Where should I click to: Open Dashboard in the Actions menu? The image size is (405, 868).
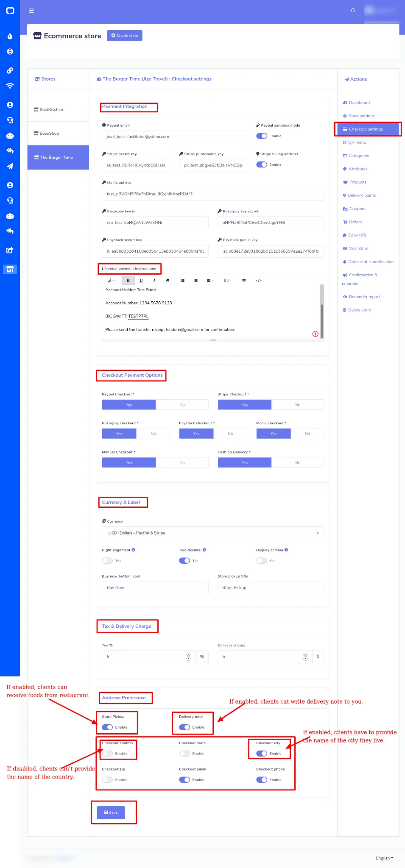click(356, 103)
